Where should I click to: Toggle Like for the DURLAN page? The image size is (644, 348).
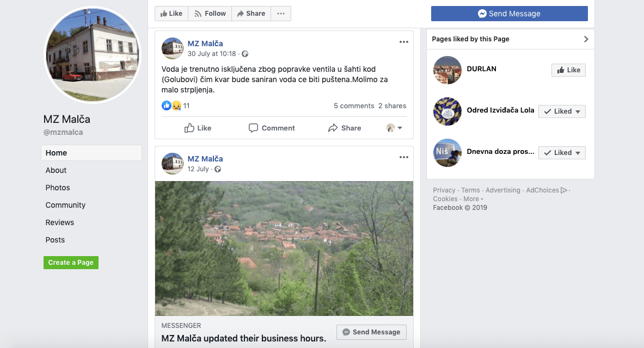568,70
